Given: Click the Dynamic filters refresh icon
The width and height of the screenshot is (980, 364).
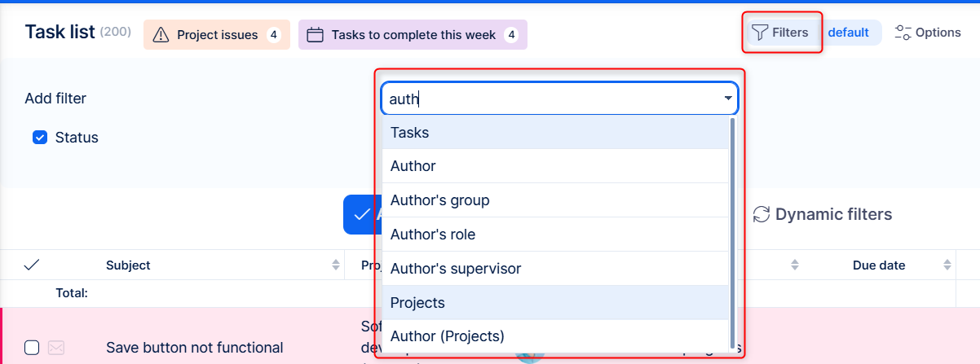Looking at the screenshot, I should click(x=761, y=214).
